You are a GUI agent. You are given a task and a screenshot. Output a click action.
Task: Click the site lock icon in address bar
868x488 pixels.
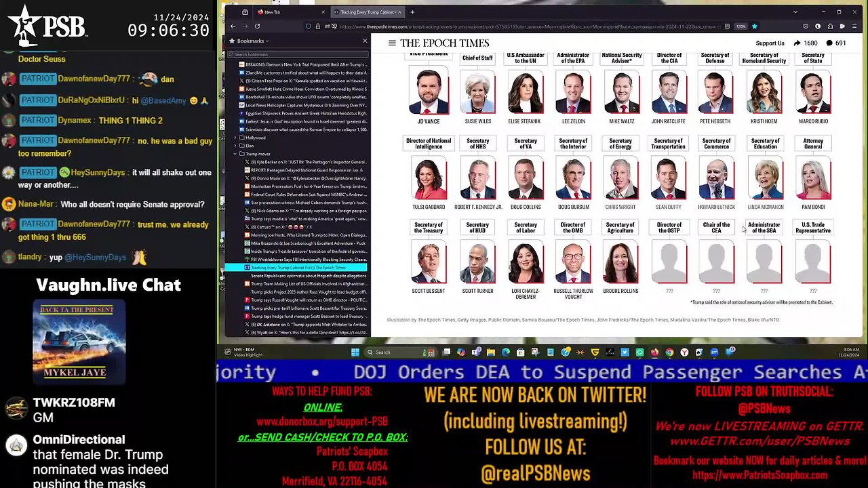click(317, 26)
